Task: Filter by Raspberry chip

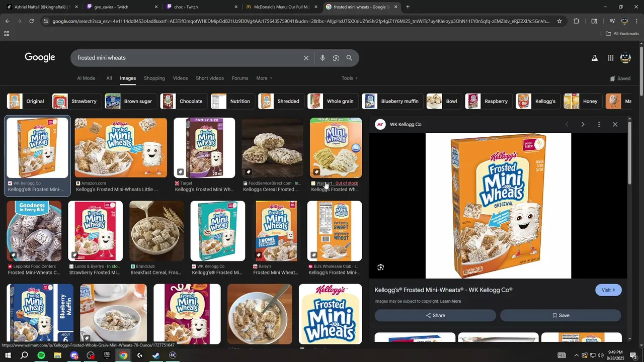Action: pos(489,101)
